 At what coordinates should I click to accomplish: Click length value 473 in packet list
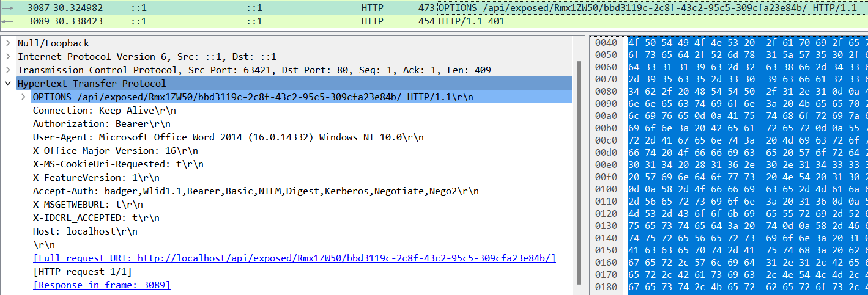point(428,9)
